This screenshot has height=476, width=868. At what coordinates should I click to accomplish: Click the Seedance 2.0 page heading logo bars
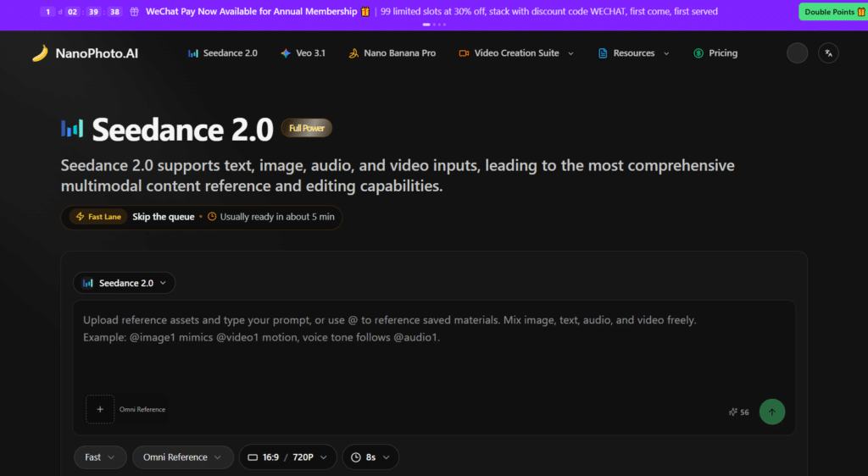[72, 128]
